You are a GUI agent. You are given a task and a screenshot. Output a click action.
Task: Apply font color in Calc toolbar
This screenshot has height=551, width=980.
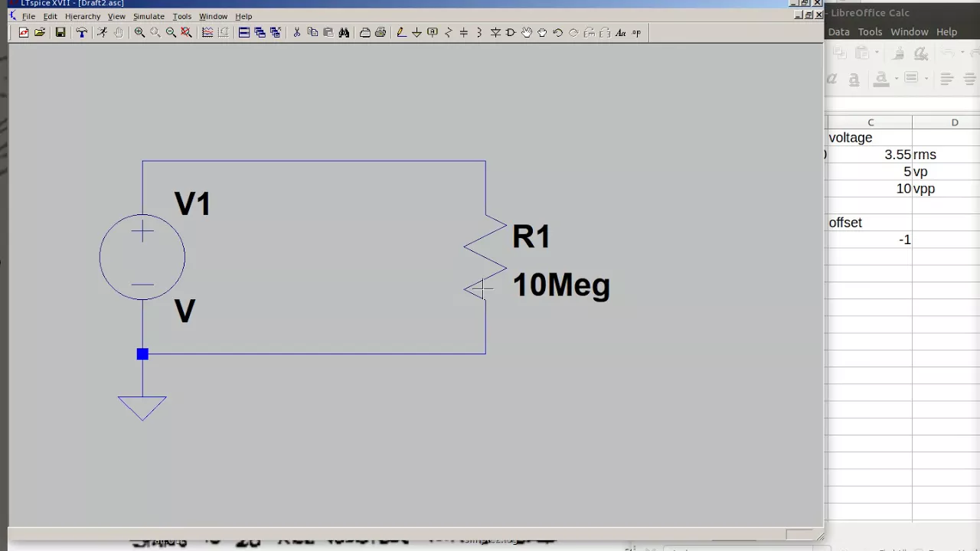[881, 79]
